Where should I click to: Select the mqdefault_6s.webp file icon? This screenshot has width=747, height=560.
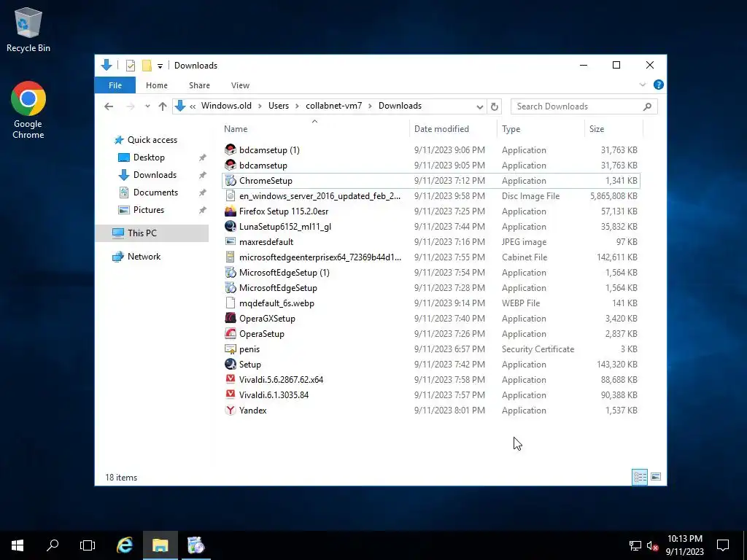pyautogui.click(x=231, y=303)
